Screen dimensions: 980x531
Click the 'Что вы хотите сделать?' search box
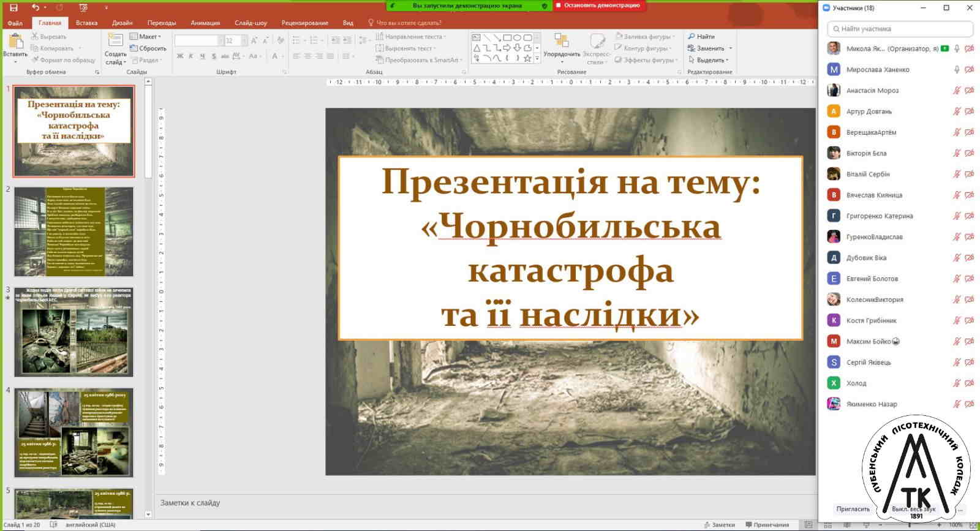point(405,23)
